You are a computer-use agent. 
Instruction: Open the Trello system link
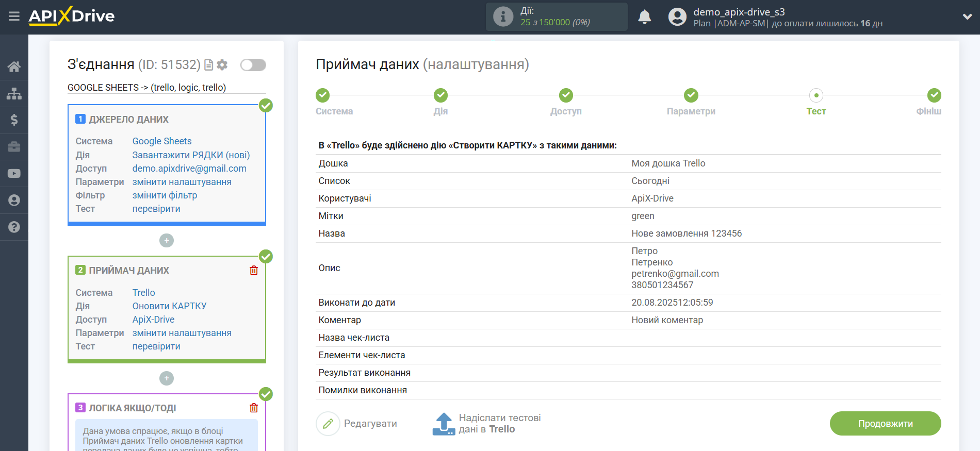tap(143, 293)
